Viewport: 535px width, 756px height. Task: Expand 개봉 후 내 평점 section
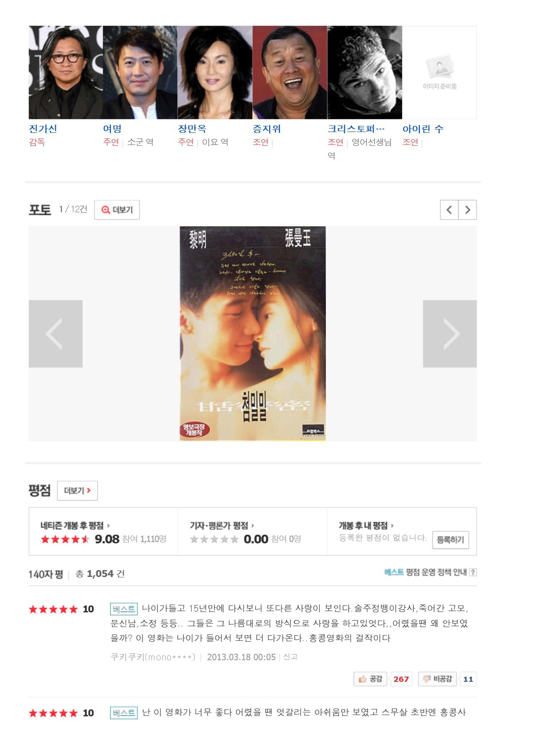(366, 525)
